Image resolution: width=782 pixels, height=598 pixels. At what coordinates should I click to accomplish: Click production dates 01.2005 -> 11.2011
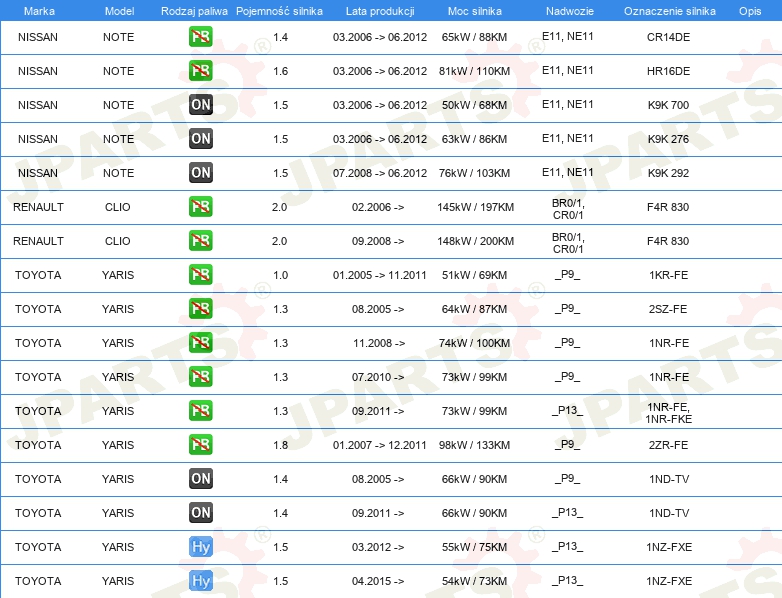(380, 275)
